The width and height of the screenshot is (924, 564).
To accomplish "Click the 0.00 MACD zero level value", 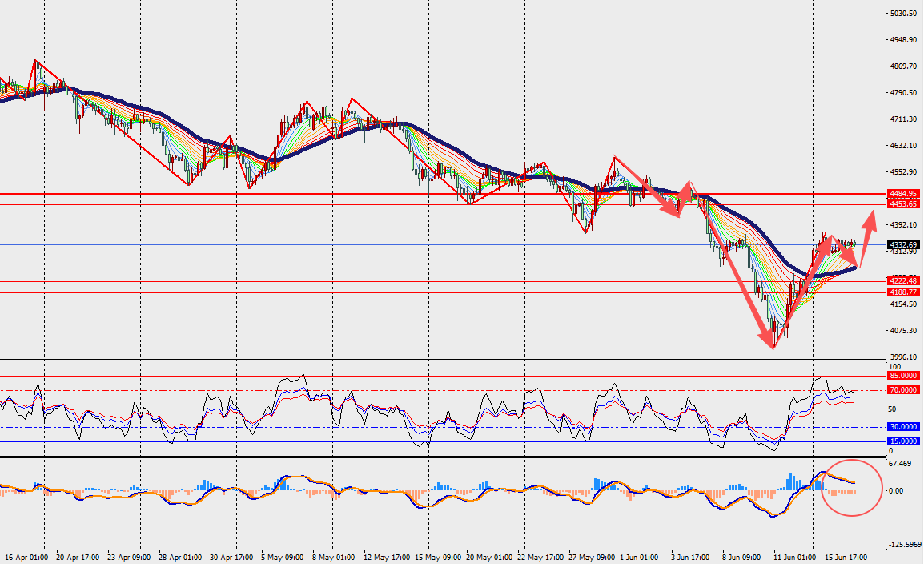I will 896,491.
